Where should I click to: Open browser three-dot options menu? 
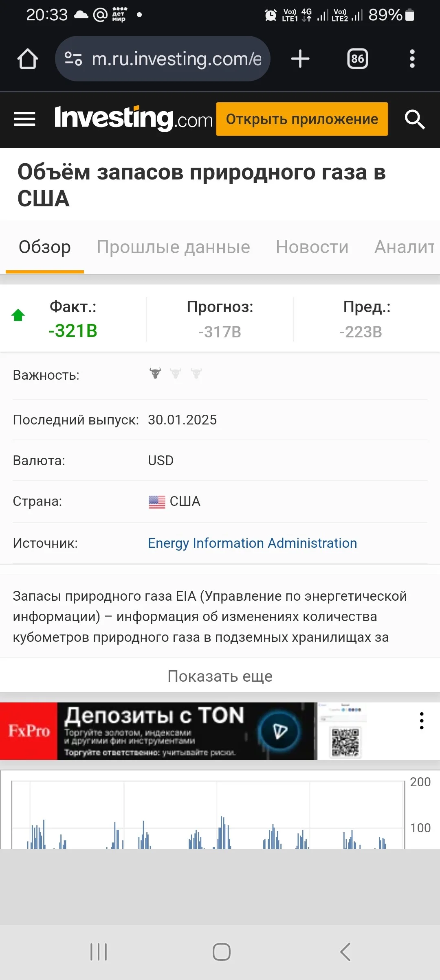pyautogui.click(x=412, y=59)
